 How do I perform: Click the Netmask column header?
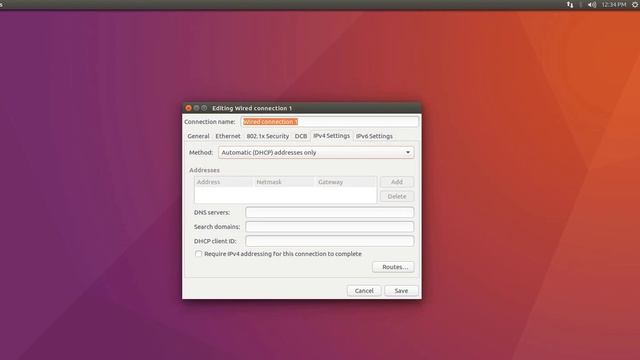pos(284,182)
